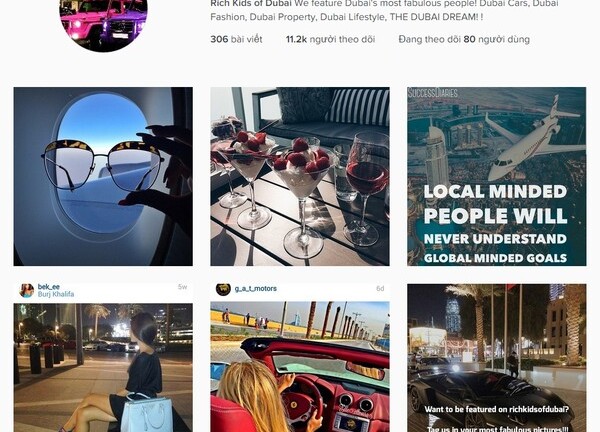
Task: View the 306 bài viết posts count
Action: 236,39
